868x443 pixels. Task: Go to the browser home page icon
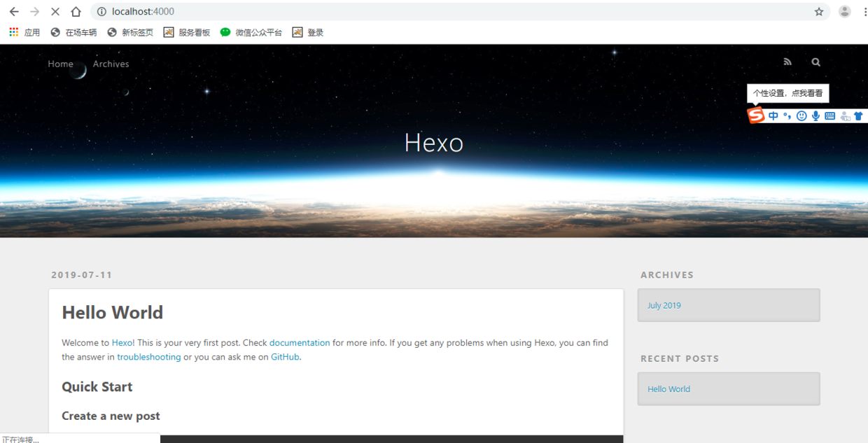click(x=76, y=12)
